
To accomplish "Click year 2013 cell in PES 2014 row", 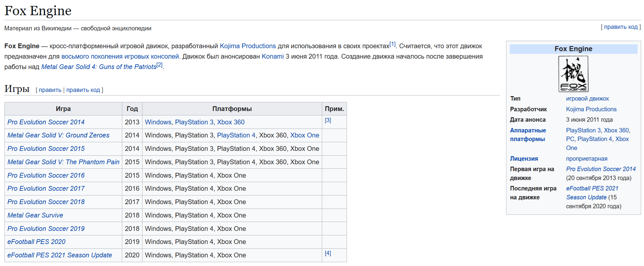I will point(132,122).
